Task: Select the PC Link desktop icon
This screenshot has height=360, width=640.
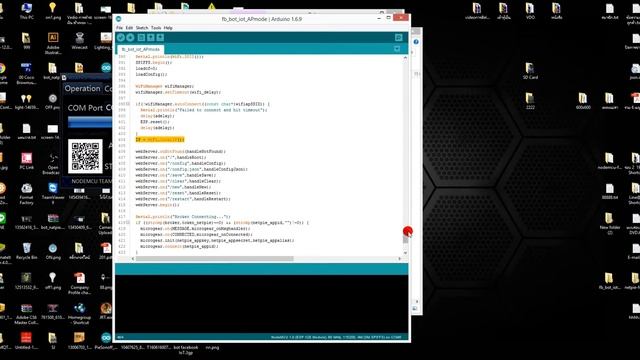Action: (27, 161)
